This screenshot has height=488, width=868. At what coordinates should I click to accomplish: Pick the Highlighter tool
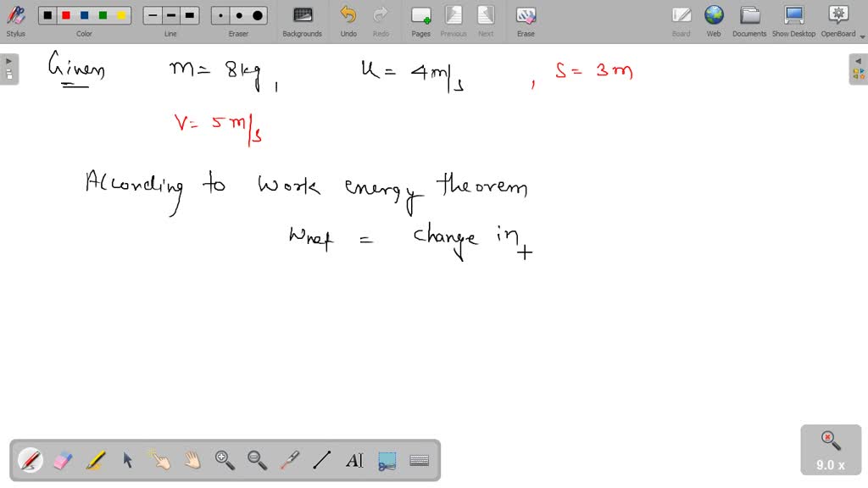click(x=96, y=460)
